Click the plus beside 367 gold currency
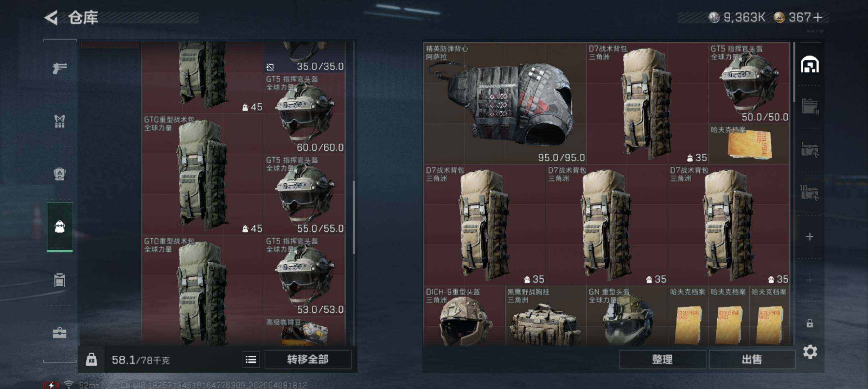The width and height of the screenshot is (868, 389). (818, 17)
